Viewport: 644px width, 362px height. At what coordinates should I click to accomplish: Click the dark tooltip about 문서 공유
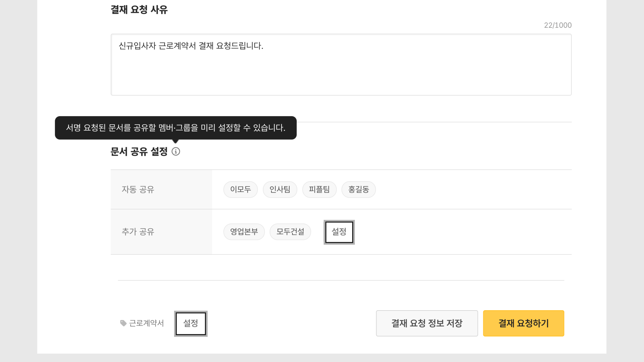coord(175,128)
